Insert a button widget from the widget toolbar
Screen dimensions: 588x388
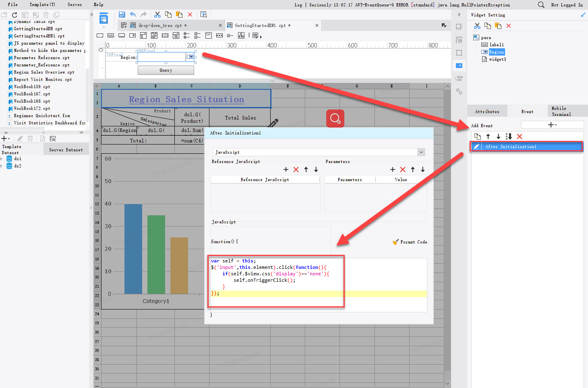pyautogui.click(x=122, y=35)
